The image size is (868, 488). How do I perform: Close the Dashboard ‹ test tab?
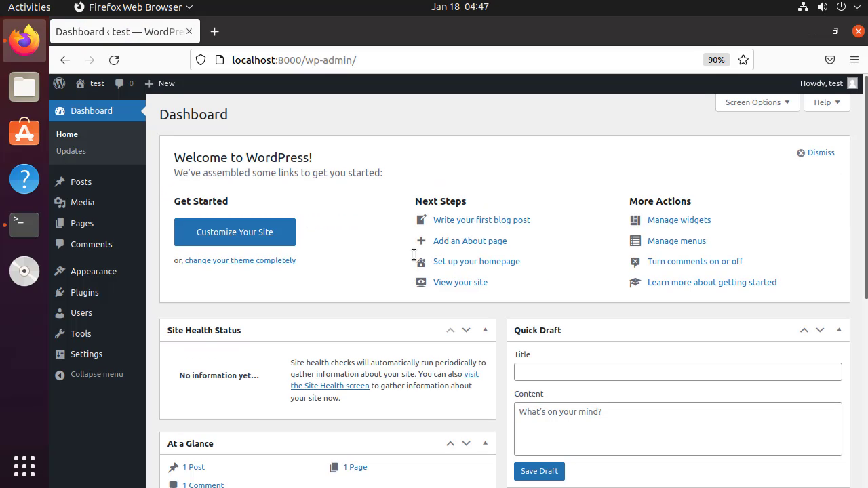coord(189,31)
